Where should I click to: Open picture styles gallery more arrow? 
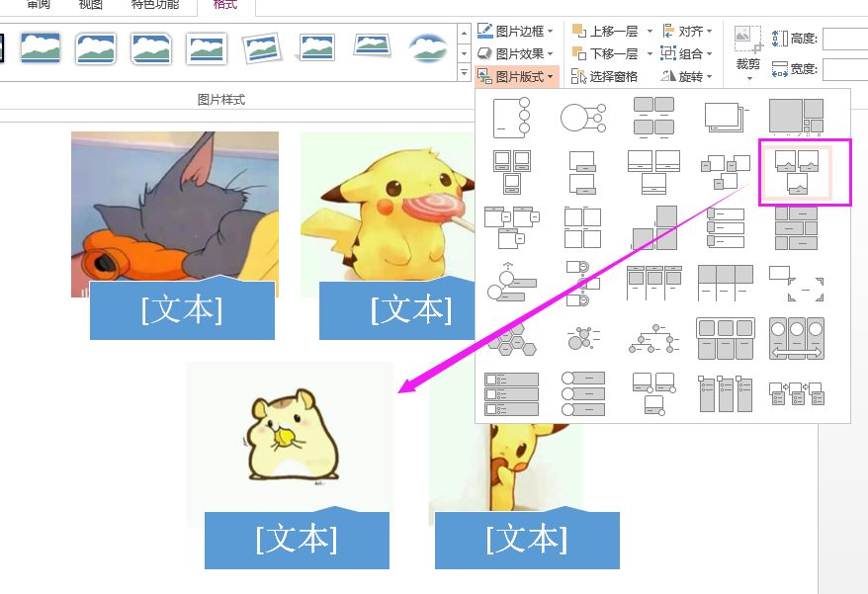pyautogui.click(x=464, y=71)
